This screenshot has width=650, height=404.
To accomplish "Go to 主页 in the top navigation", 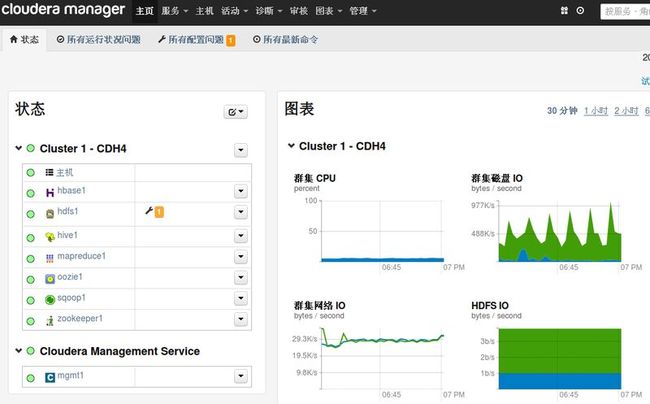I will pos(145,11).
